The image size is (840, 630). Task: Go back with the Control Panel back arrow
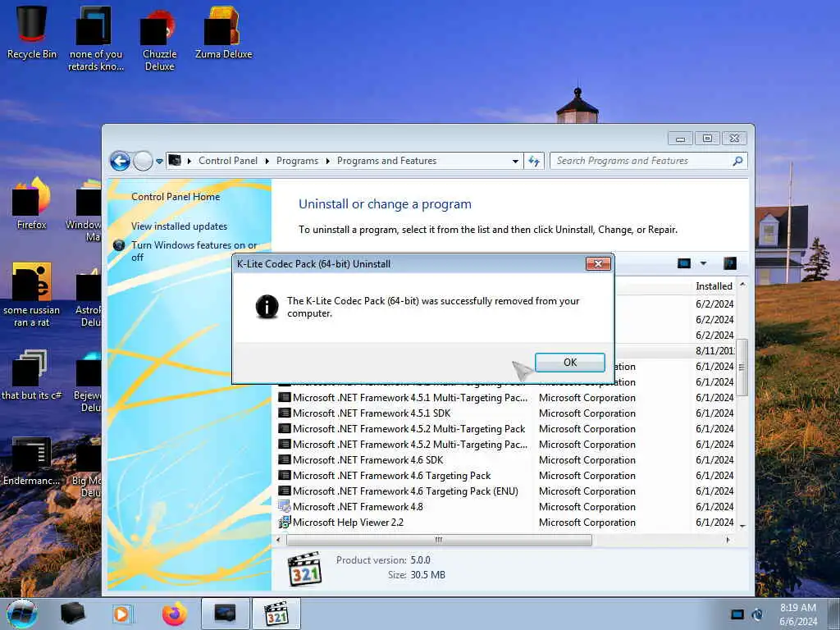pyautogui.click(x=120, y=161)
